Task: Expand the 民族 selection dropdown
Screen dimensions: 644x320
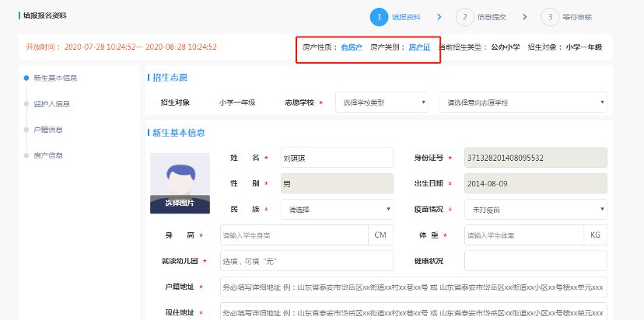Action: click(x=337, y=209)
